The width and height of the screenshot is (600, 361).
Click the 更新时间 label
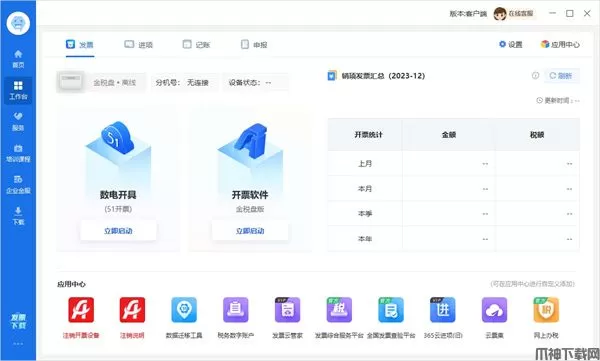[x=558, y=101]
